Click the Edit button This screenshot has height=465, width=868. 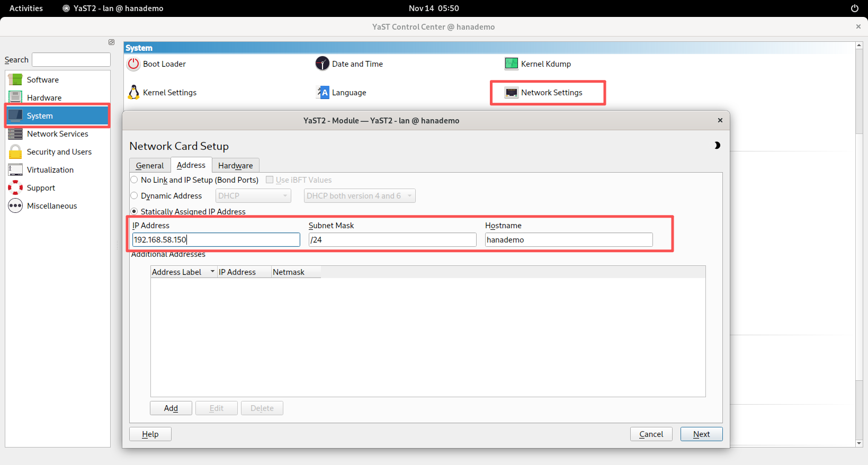pos(217,408)
